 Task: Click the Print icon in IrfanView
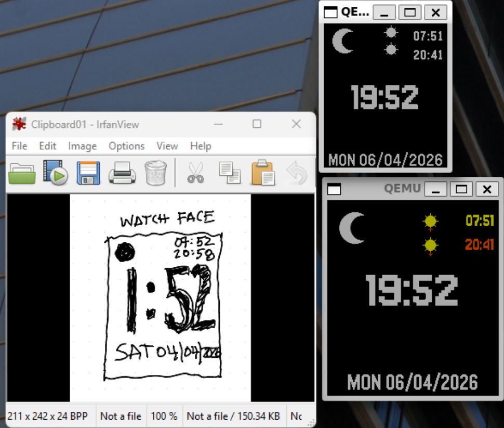click(x=122, y=173)
